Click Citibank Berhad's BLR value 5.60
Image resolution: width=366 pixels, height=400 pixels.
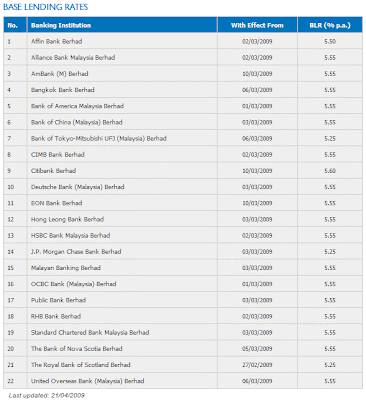(x=330, y=171)
